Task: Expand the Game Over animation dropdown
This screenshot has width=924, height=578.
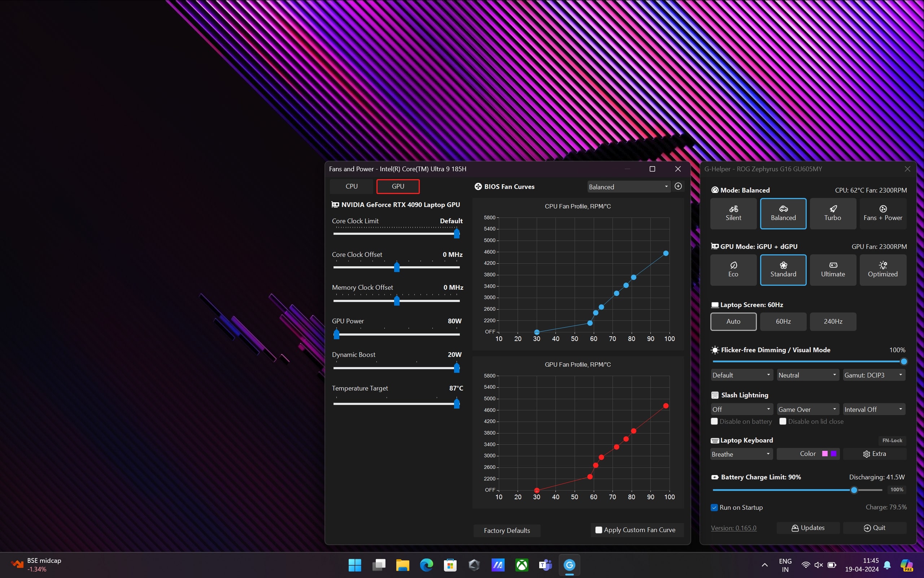Action: tap(807, 409)
